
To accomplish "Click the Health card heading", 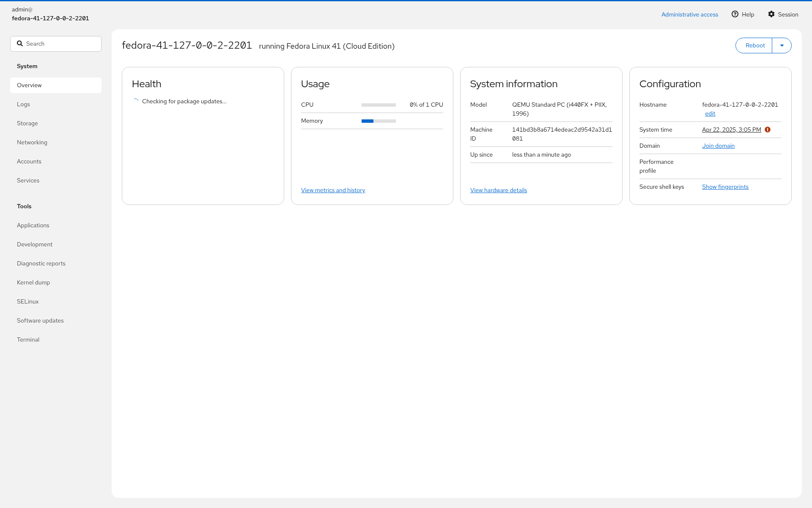I will click(x=146, y=84).
